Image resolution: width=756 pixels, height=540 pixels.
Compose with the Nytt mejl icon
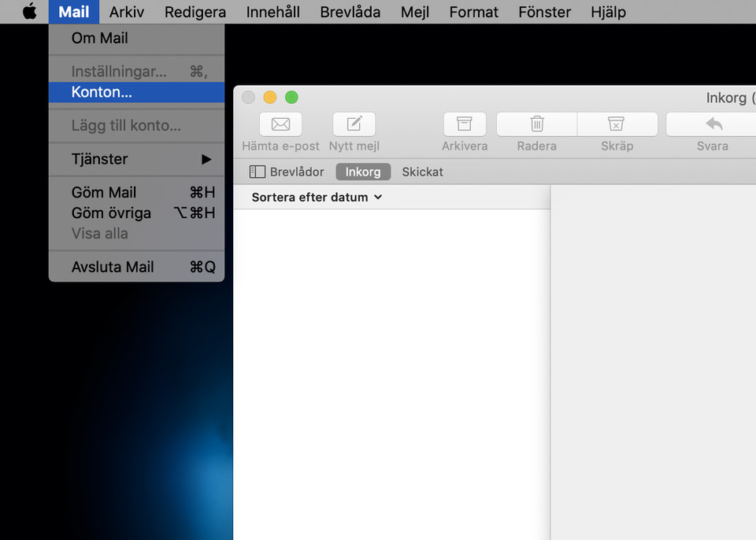(354, 124)
